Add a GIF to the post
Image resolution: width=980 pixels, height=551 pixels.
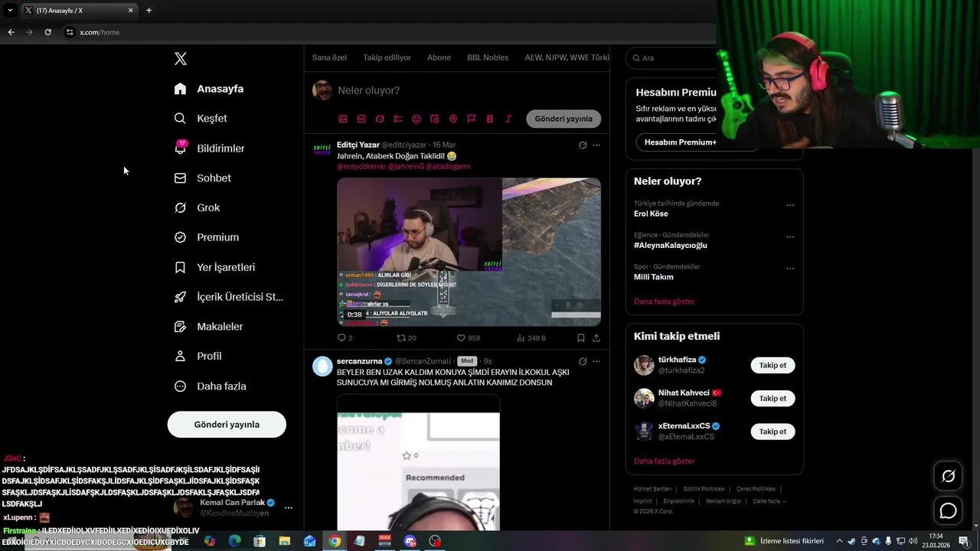[x=361, y=119]
